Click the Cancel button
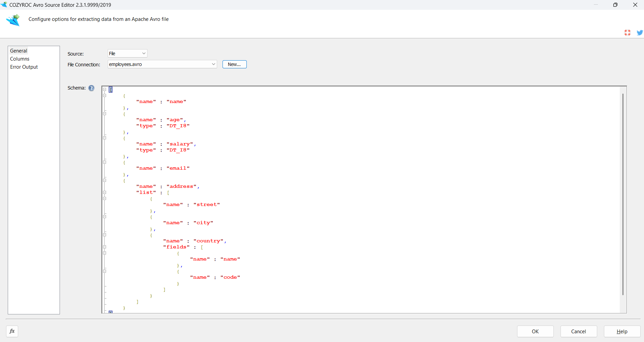The height and width of the screenshot is (342, 644). click(578, 331)
